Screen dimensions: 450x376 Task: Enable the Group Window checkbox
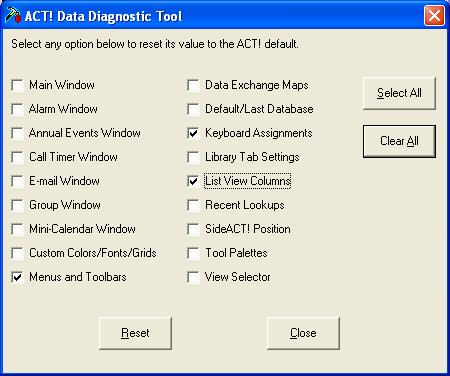[x=17, y=205]
